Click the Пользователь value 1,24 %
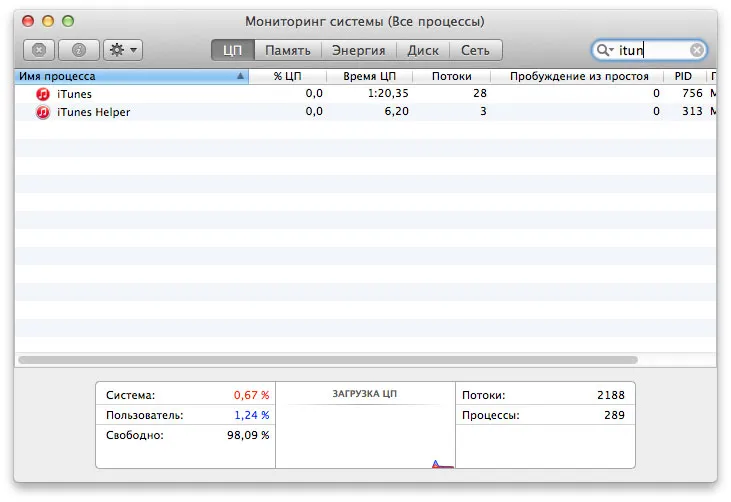This screenshot has height=502, width=731. click(x=252, y=415)
